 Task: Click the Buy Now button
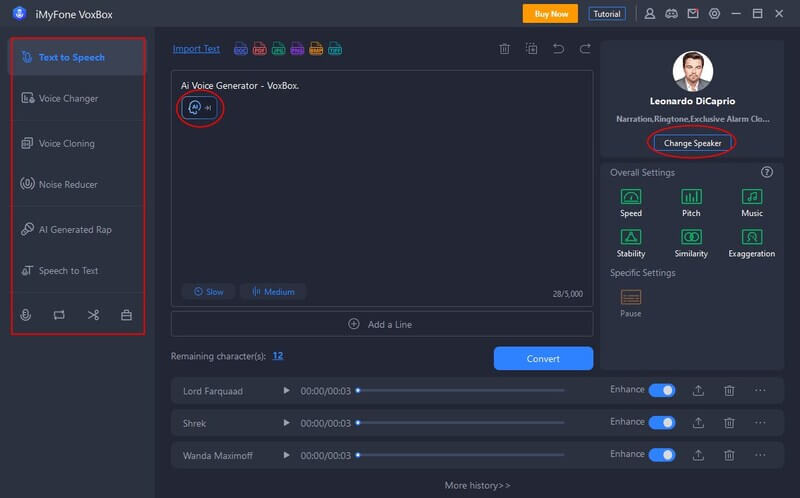point(551,14)
